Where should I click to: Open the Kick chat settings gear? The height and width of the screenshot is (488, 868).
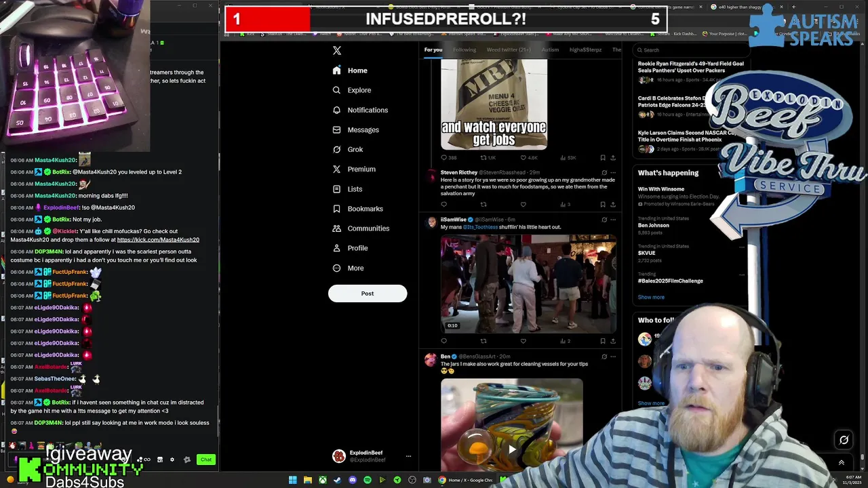pyautogui.click(x=172, y=460)
